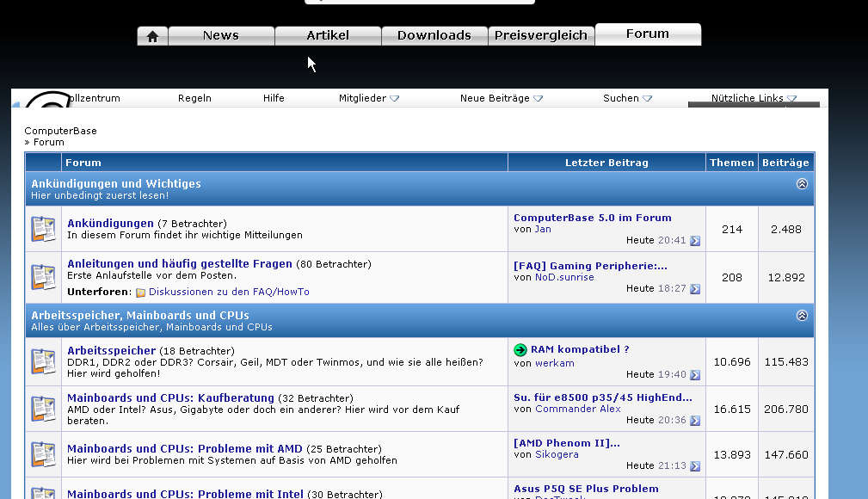868x499 pixels.
Task: Open the Ankündigungen forum status icon
Action: 43,230
